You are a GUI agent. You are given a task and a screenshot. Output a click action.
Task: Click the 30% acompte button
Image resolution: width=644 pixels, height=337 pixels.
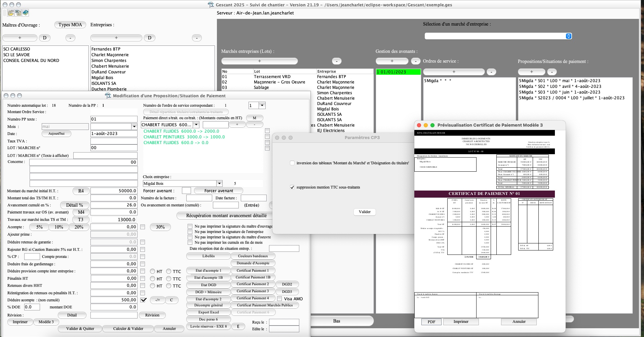pyautogui.click(x=160, y=227)
